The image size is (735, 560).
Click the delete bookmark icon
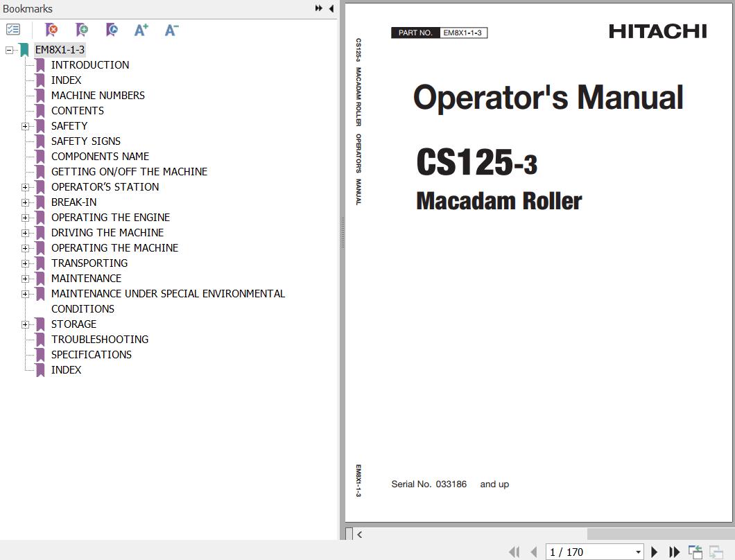pyautogui.click(x=51, y=30)
